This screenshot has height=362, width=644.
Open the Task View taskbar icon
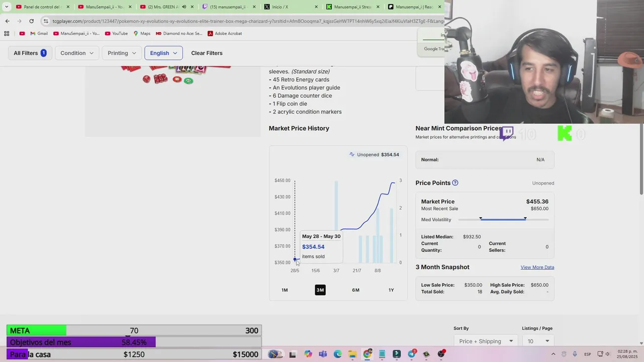point(293,354)
